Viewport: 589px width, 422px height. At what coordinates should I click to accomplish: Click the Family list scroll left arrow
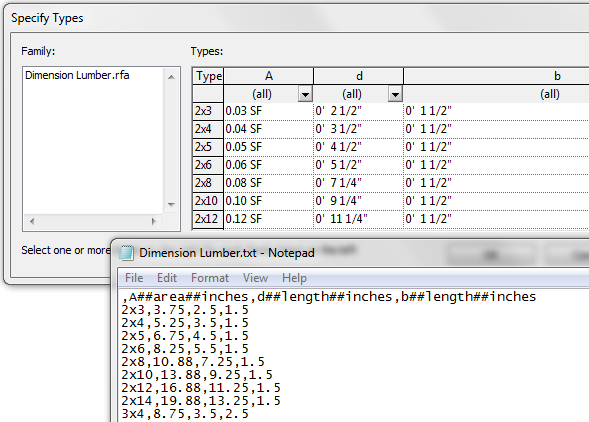(32, 221)
